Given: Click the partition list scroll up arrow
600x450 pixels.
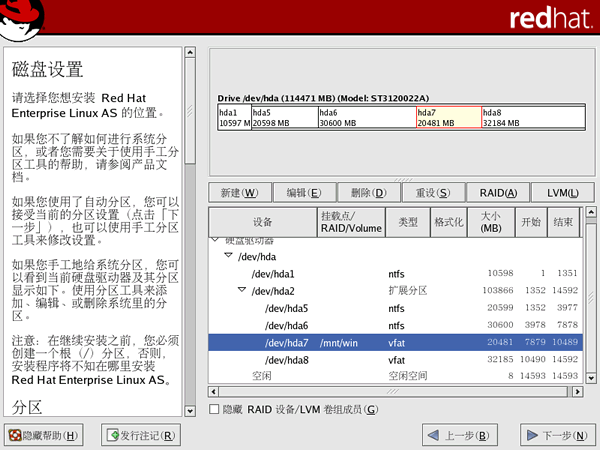Looking at the screenshot, I should point(591,212).
